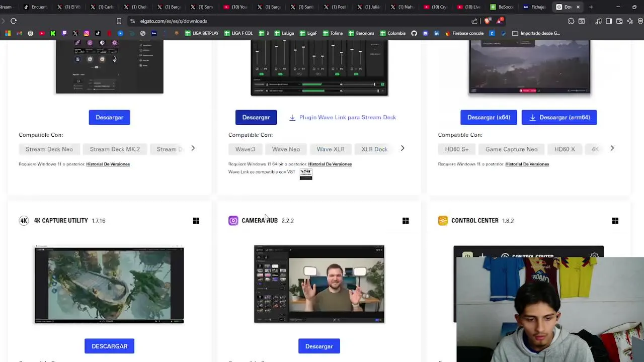
Task: Open the YouTube bookmark icon
Action: click(x=41, y=33)
